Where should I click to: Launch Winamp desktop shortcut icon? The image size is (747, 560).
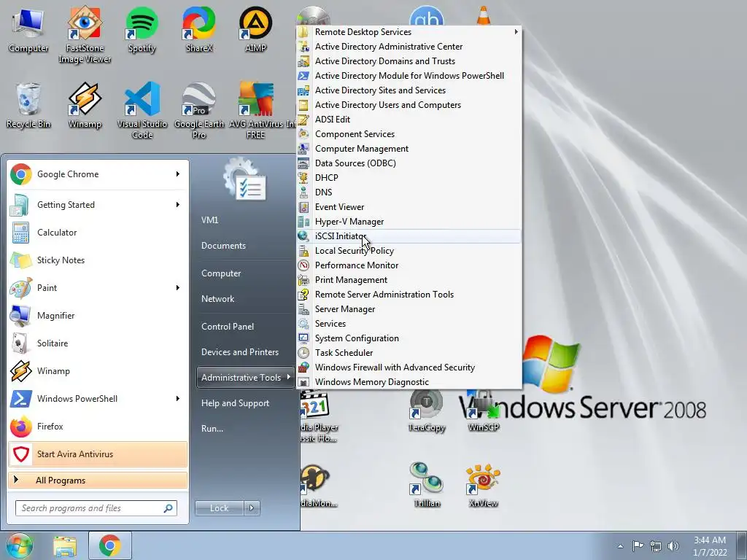point(85,106)
